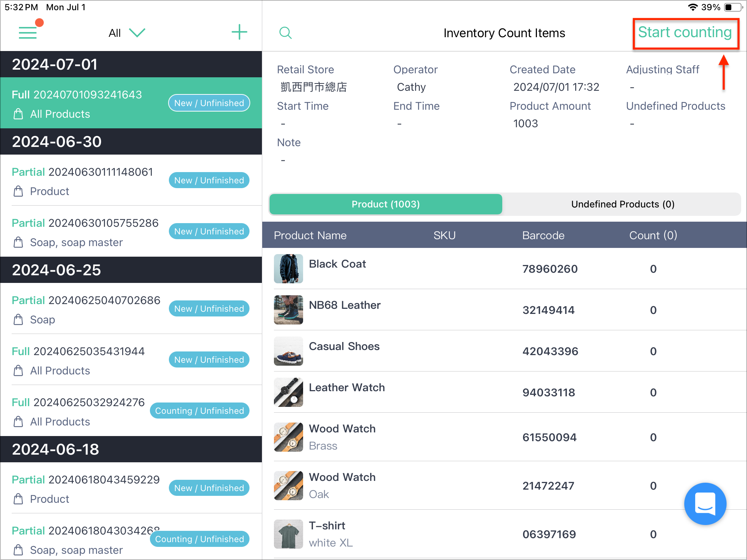Open the chat support bubble
This screenshot has height=560, width=747.
coord(705,503)
